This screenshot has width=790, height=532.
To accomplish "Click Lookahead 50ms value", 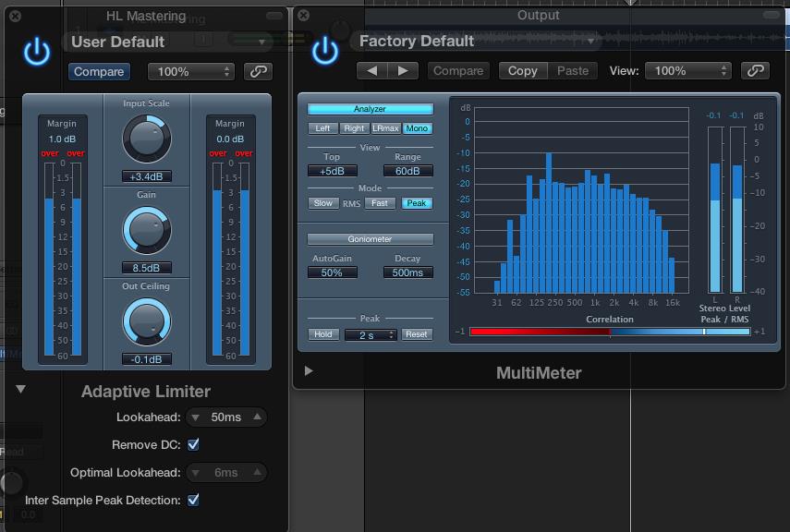I will click(x=226, y=417).
